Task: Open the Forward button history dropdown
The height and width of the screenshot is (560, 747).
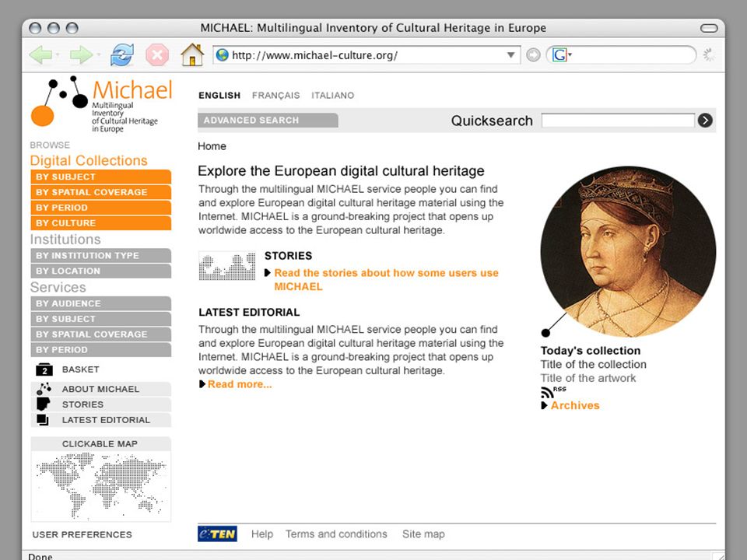Action: [99, 55]
